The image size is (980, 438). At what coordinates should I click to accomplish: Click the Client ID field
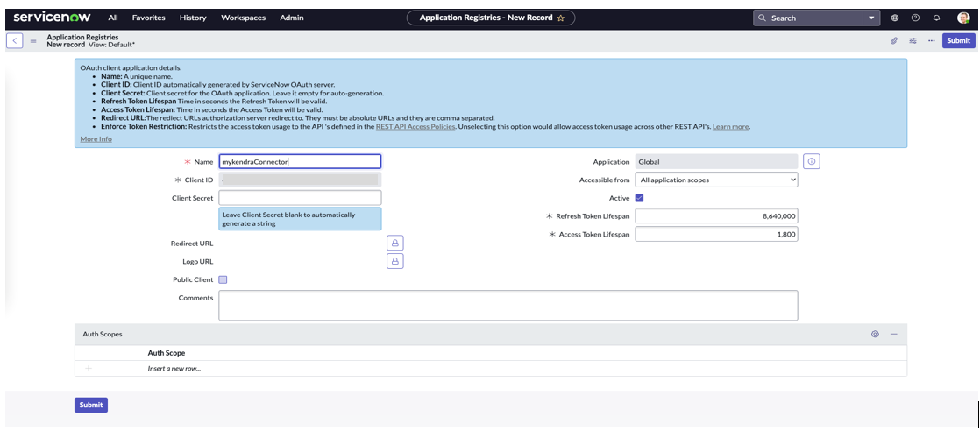[300, 180]
